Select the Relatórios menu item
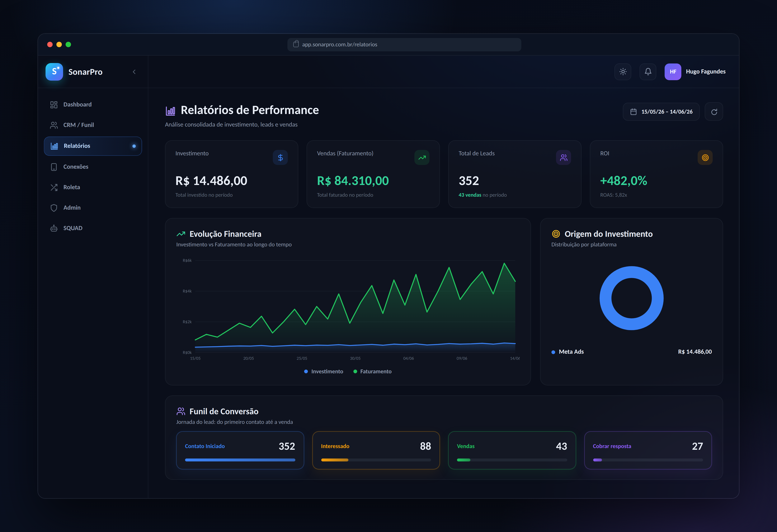Image resolution: width=777 pixels, height=532 pixels. pos(93,146)
